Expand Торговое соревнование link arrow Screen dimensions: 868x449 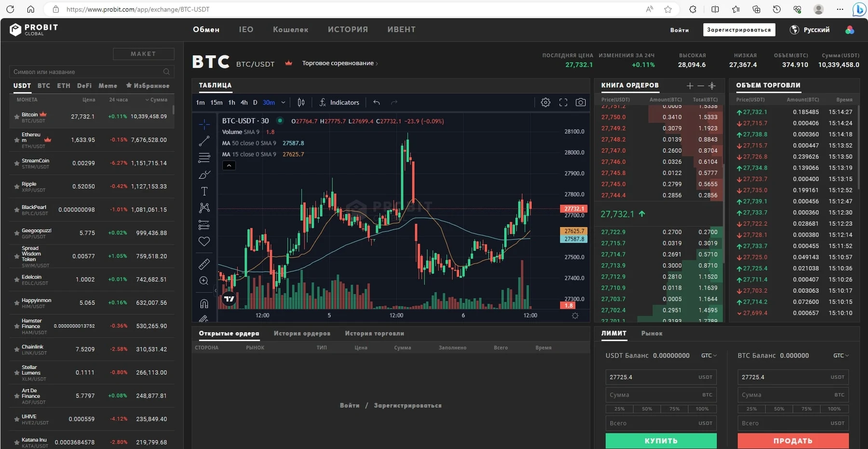tap(377, 63)
